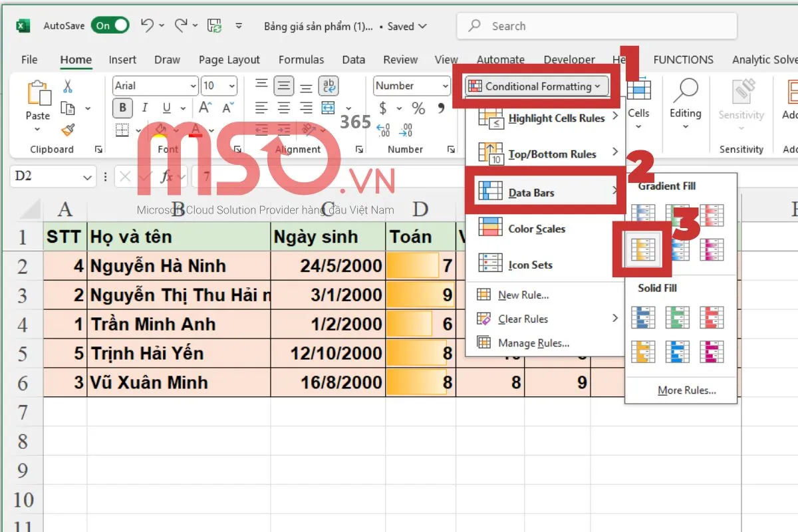This screenshot has width=798, height=532.
Task: Toggle Wrap Text button
Action: (x=328, y=86)
